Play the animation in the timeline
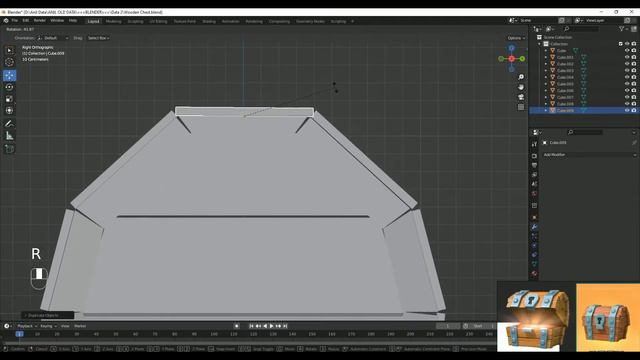 click(271, 326)
